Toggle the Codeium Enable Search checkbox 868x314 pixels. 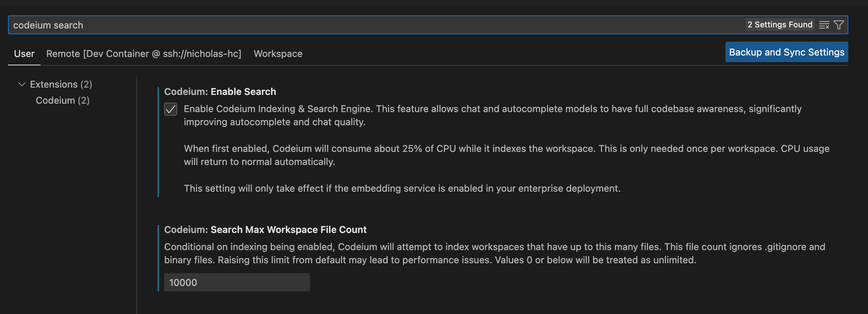171,109
